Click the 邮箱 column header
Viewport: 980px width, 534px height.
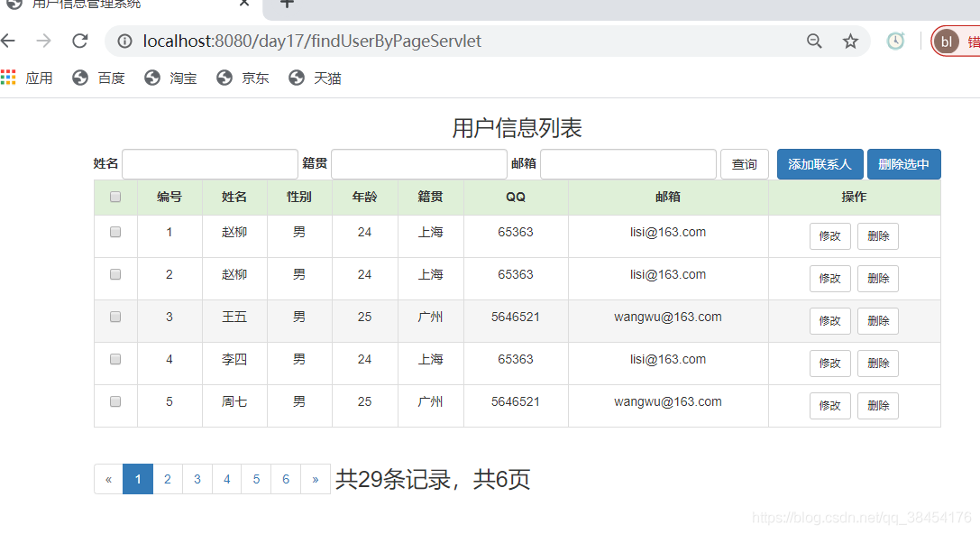pos(667,197)
